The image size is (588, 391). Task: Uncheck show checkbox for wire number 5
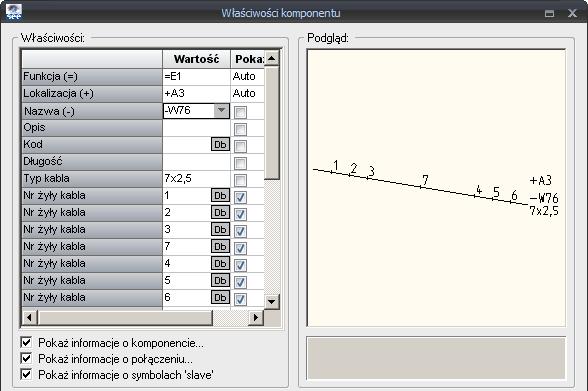[240, 282]
